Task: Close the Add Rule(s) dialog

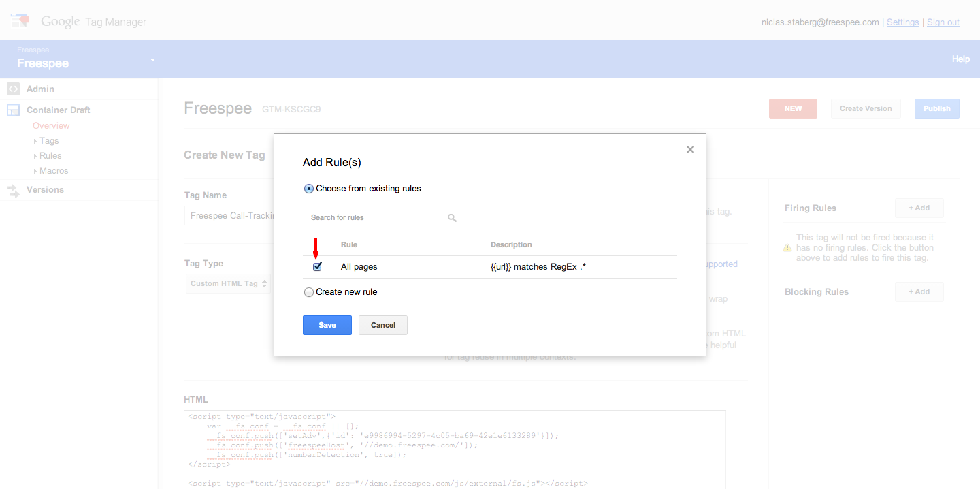Action: [690, 149]
